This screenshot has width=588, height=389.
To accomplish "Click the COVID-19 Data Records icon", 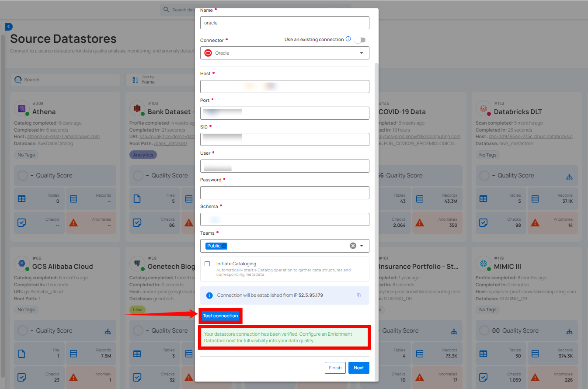I will (420, 199).
